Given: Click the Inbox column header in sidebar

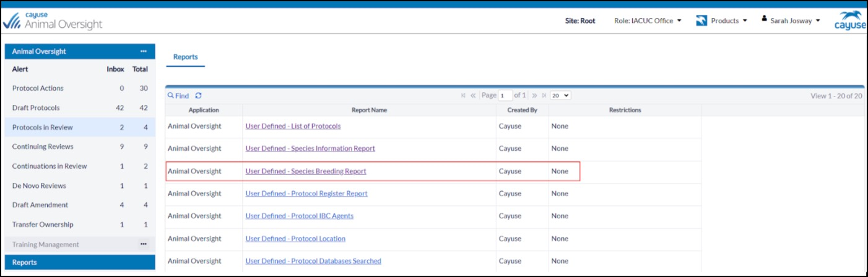Looking at the screenshot, I should 115,69.
